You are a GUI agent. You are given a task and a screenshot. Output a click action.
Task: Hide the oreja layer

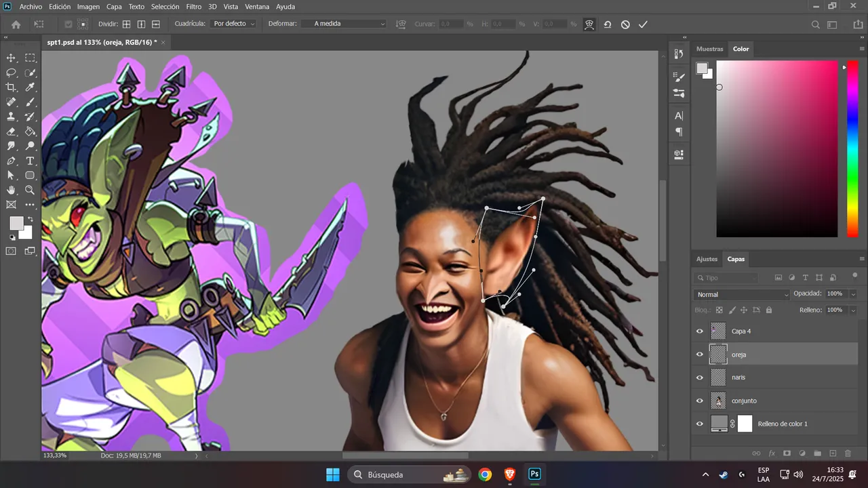pyautogui.click(x=700, y=354)
